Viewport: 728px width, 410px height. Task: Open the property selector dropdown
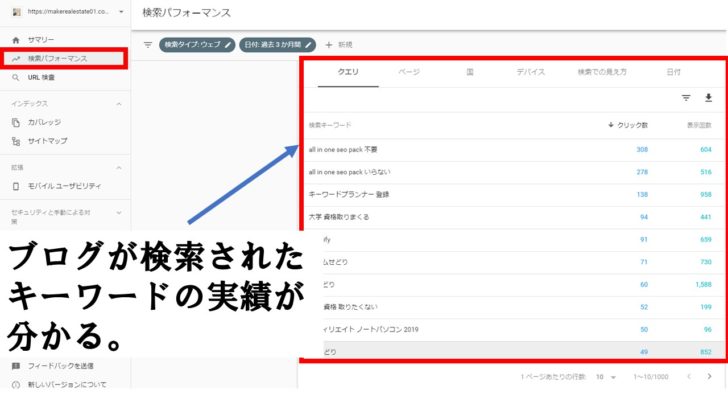click(121, 12)
